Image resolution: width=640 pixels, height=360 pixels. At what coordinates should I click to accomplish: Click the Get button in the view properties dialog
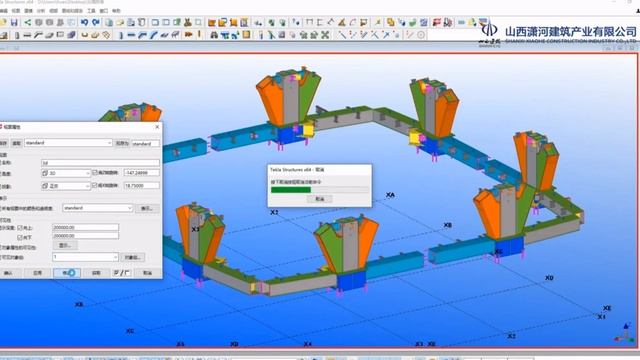[x=96, y=273]
